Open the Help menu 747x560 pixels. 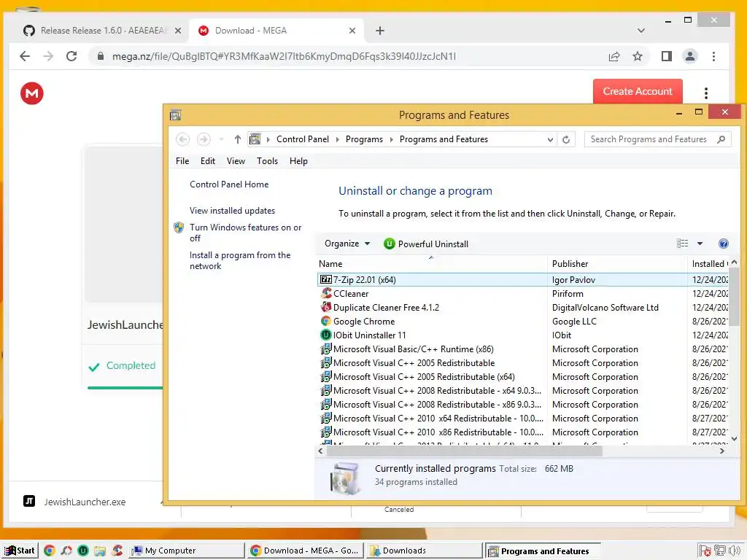point(298,161)
